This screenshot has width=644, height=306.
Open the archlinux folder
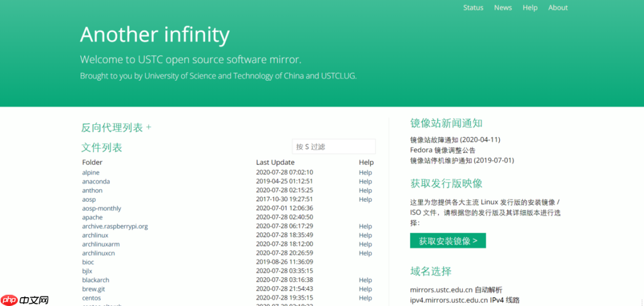click(95, 235)
